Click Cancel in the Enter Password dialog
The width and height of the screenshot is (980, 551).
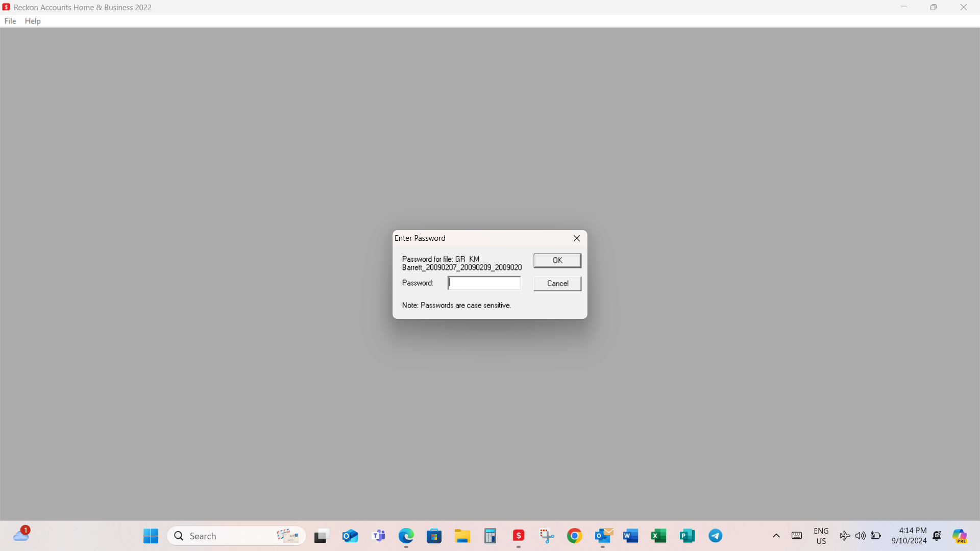coord(557,284)
